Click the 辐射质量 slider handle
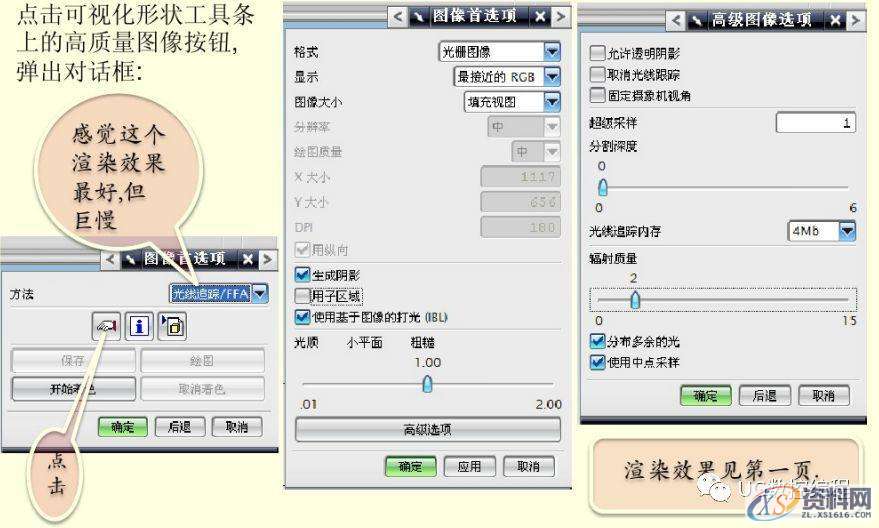879x528 pixels. coord(635,300)
